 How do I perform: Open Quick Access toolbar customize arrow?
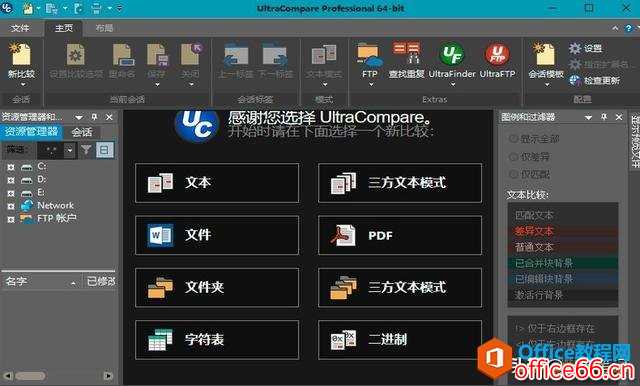120,8
